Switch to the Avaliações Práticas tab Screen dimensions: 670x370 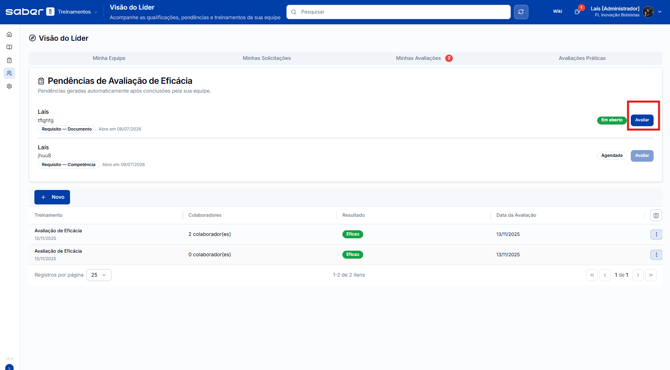tap(582, 58)
